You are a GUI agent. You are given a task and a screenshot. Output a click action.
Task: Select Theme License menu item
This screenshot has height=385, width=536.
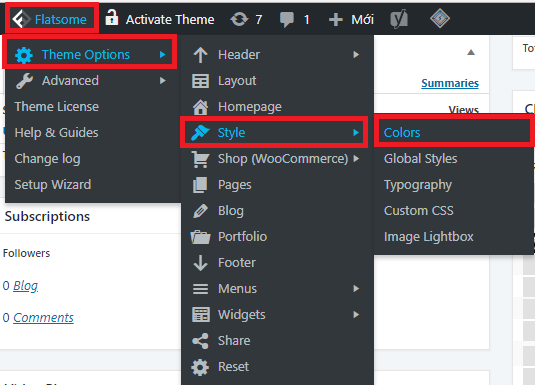[57, 107]
